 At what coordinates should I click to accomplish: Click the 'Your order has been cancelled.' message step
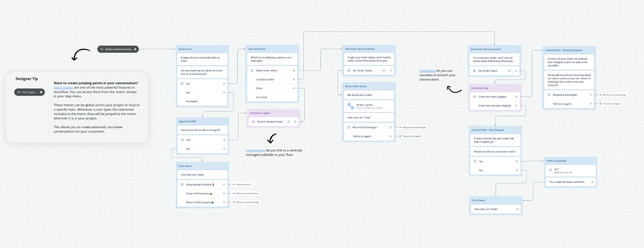(x=567, y=182)
